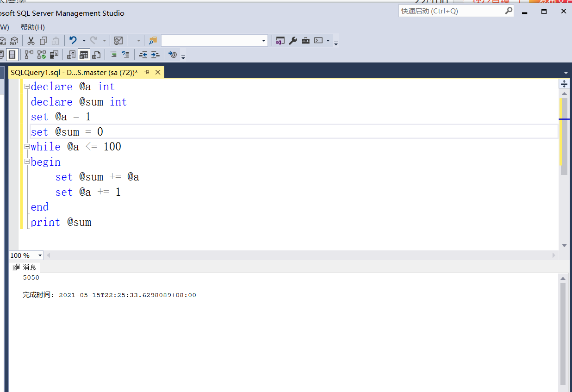Click the editor vertical scrollbar thumb
Screen dimensions: 572x392
564,137
